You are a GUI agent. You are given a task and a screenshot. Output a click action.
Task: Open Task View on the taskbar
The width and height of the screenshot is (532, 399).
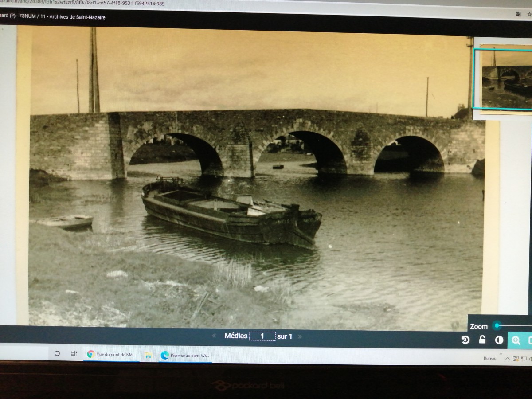[x=74, y=354]
